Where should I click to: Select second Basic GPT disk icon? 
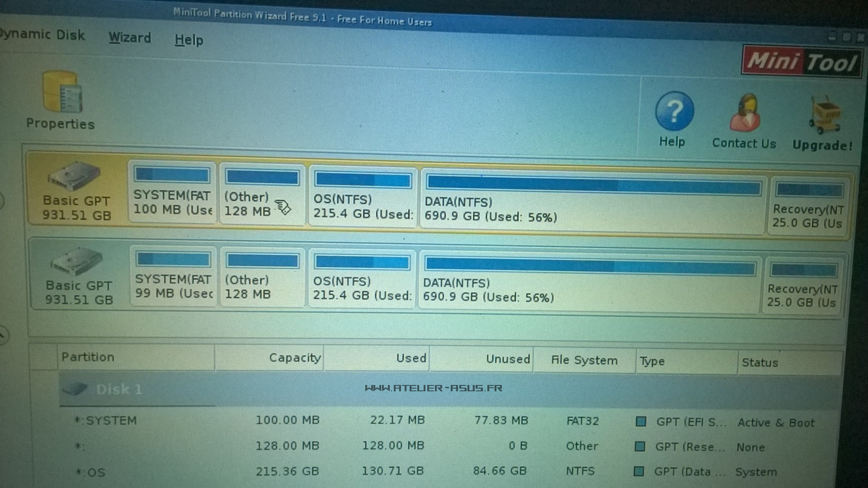[77, 261]
